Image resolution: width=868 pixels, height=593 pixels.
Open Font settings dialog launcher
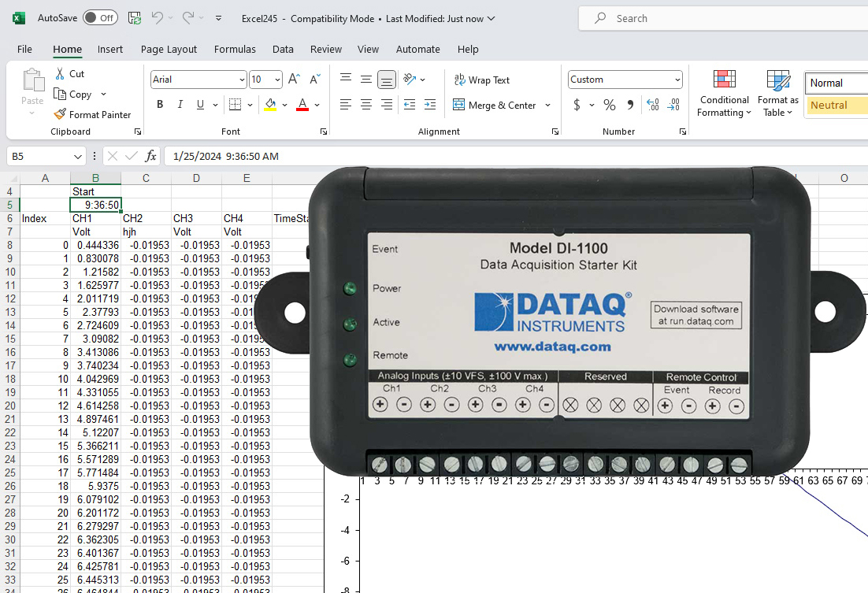[x=324, y=132]
